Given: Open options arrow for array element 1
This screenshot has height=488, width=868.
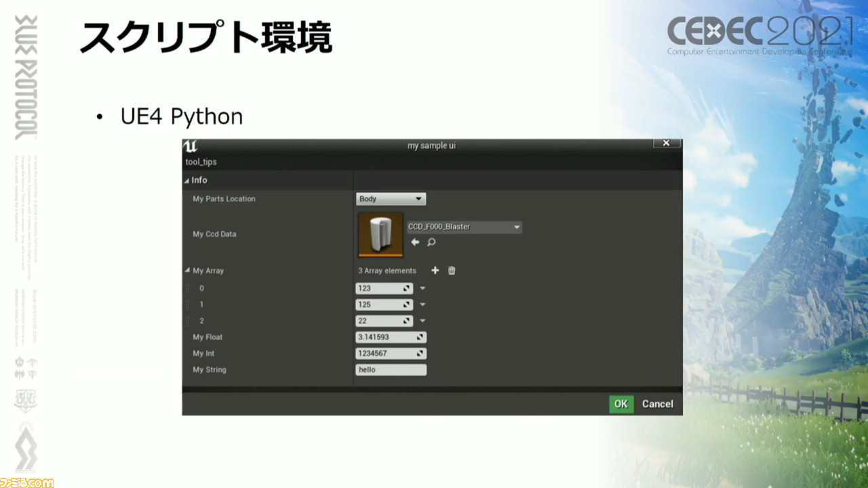Looking at the screenshot, I should (422, 304).
